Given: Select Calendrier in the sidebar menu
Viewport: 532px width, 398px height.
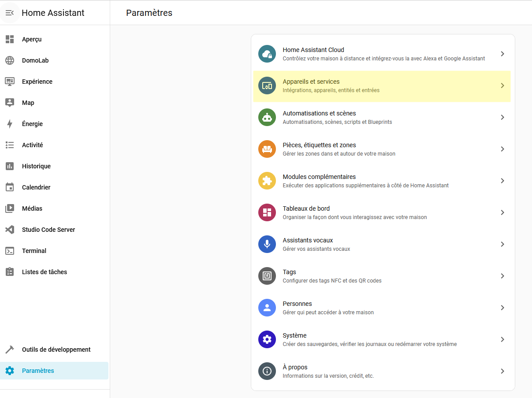Looking at the screenshot, I should point(36,187).
